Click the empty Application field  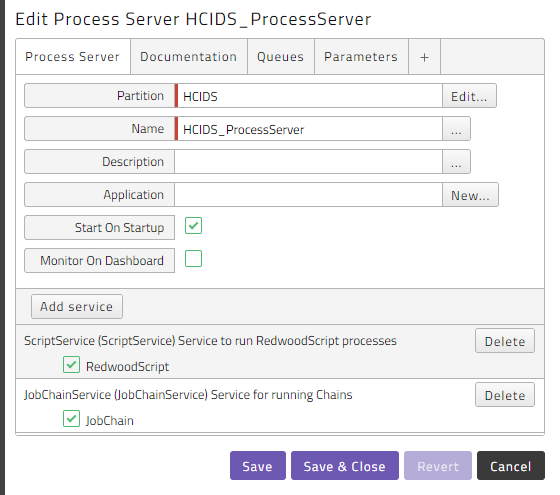tap(308, 195)
